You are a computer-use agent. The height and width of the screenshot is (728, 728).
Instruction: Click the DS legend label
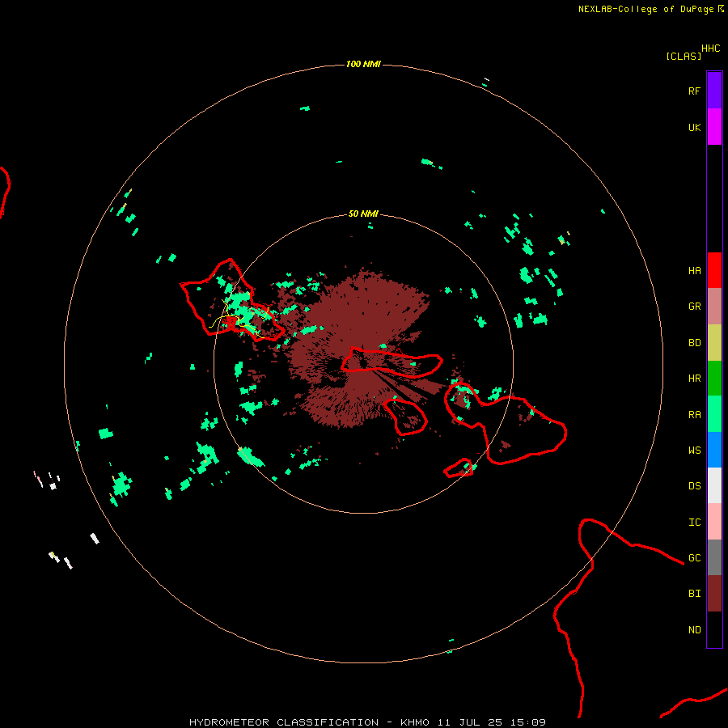[x=694, y=486]
